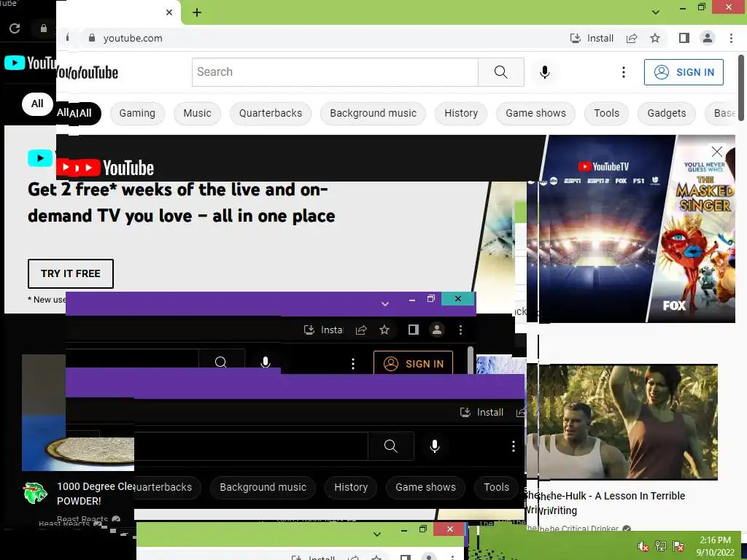Open Chrome menu beside profile in light window
The height and width of the screenshot is (560, 747).
pos(731,38)
